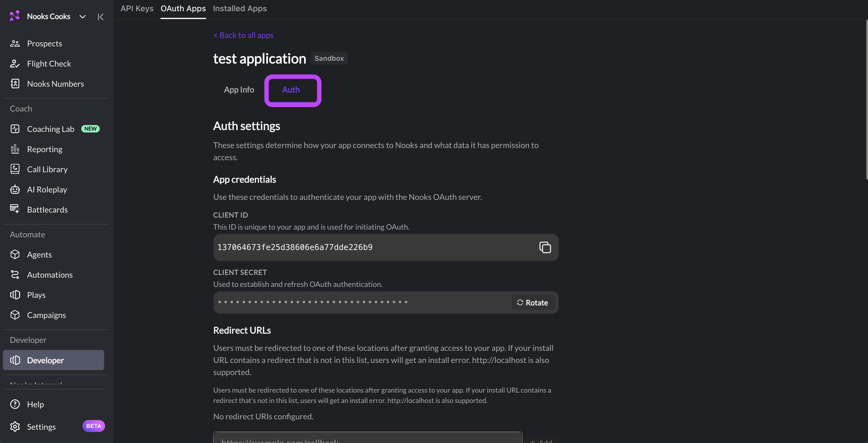
Task: Navigate to Automations
Action: 50,274
